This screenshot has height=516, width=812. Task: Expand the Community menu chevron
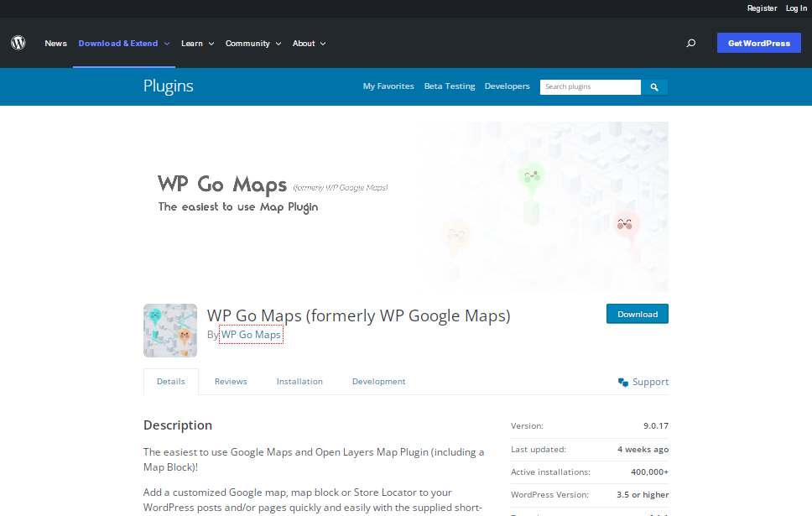[278, 44]
